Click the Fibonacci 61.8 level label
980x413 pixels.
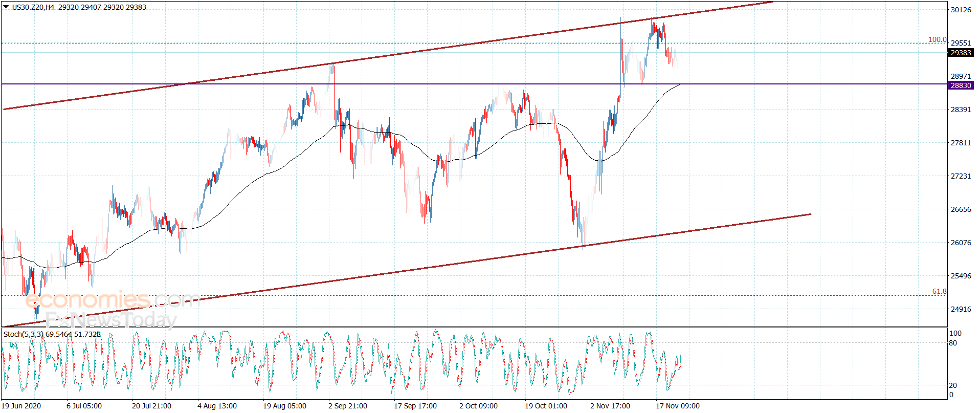click(939, 291)
